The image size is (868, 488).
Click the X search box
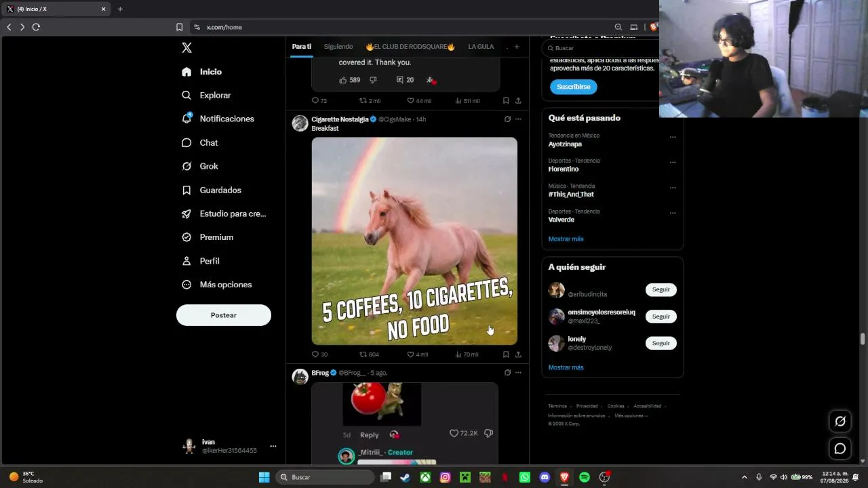point(601,48)
